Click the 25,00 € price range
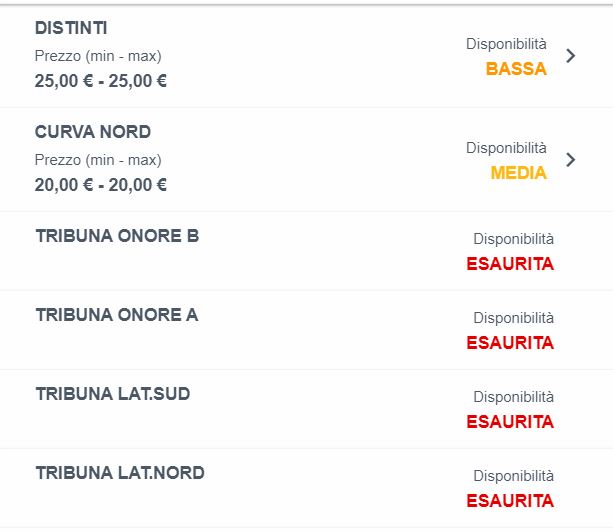This screenshot has width=613, height=532. tap(100, 81)
